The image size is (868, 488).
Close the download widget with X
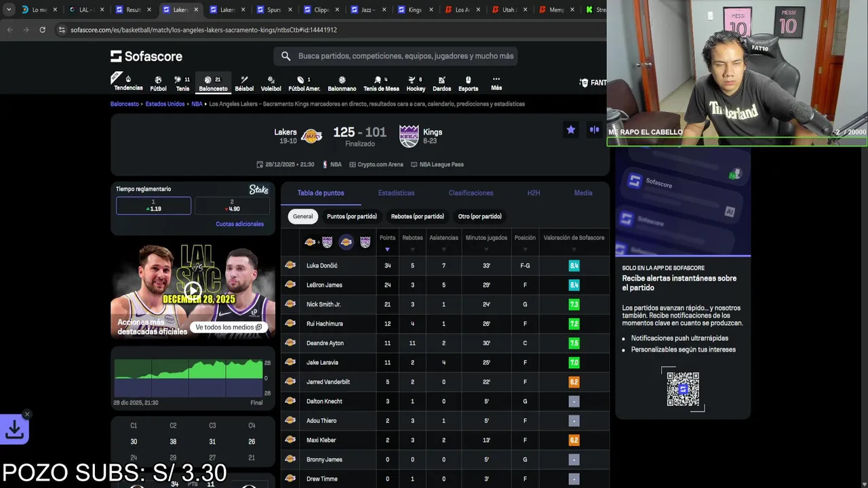pos(27,414)
